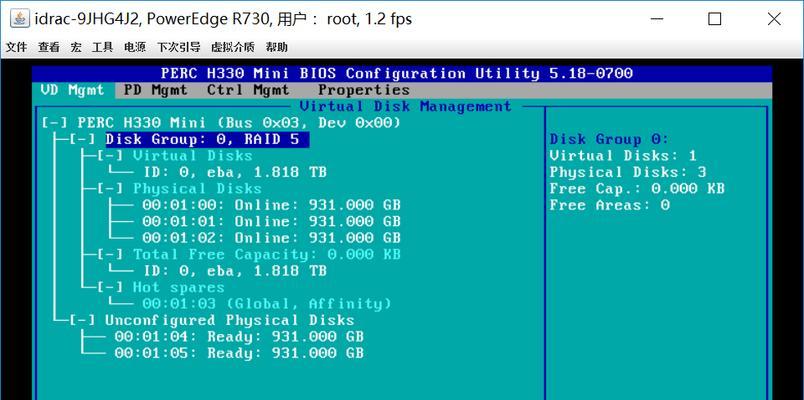Select physical disk 00:01:02 Online

coord(271,238)
